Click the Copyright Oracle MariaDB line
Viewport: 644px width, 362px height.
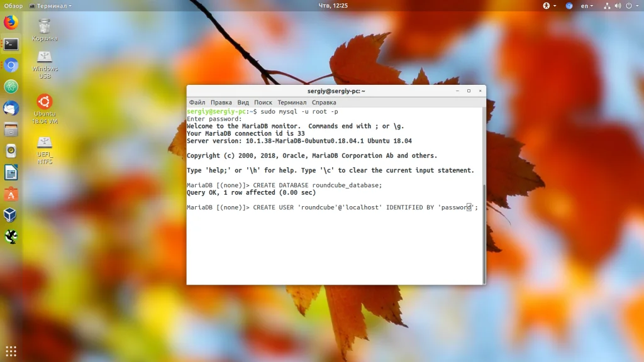tap(312, 156)
